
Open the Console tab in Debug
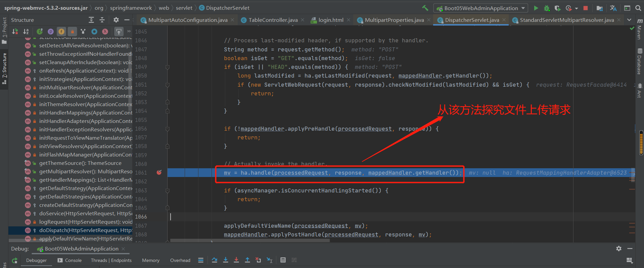click(x=70, y=260)
